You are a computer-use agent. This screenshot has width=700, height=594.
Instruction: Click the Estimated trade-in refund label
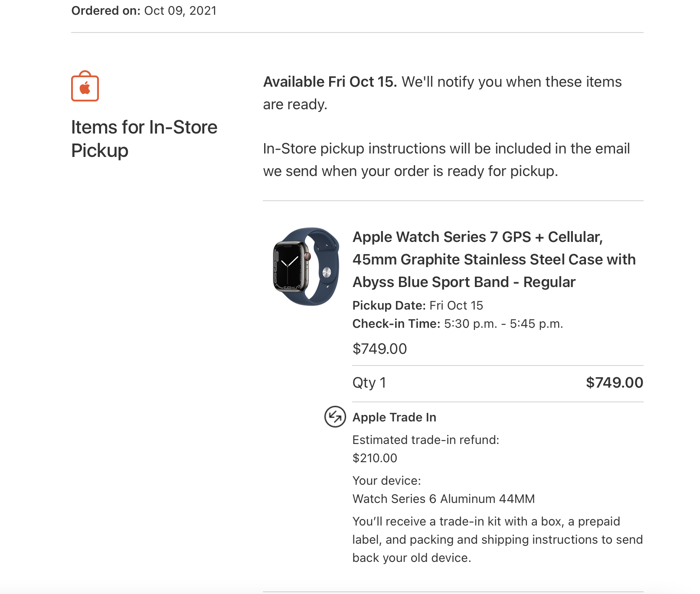[x=425, y=440]
